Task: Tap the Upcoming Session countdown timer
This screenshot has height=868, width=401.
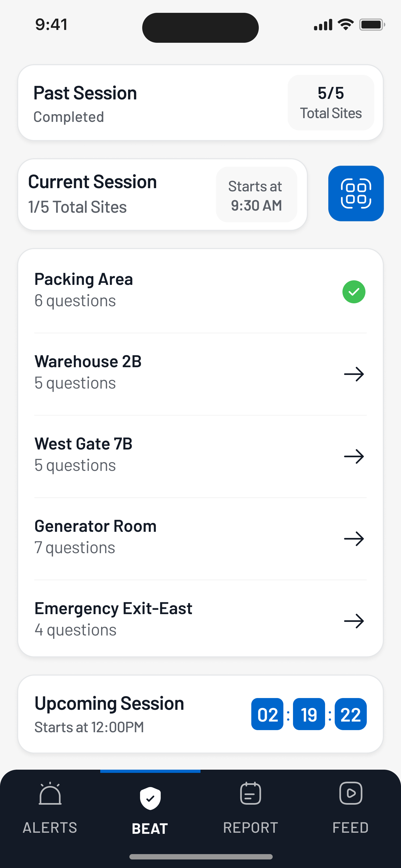Action: 309,714
